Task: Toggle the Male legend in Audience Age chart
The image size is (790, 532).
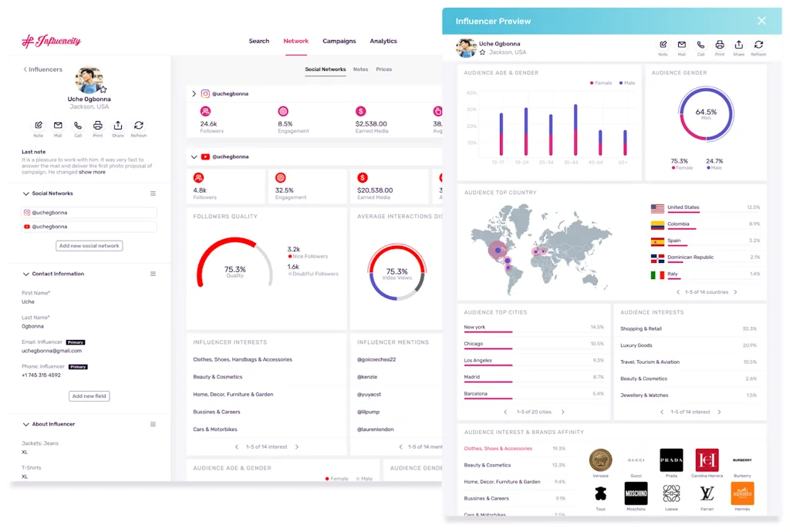Action: pos(627,83)
